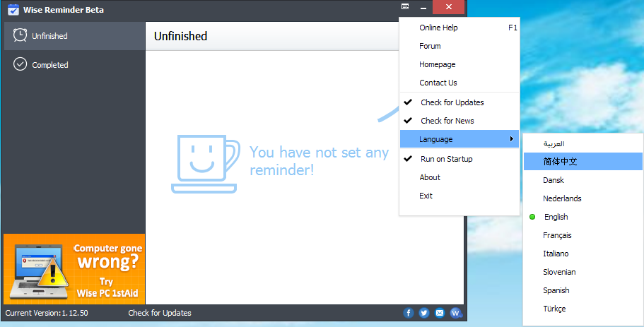Image resolution: width=644 pixels, height=327 pixels.
Task: Click the WiseCleaner W icon
Action: click(x=456, y=313)
